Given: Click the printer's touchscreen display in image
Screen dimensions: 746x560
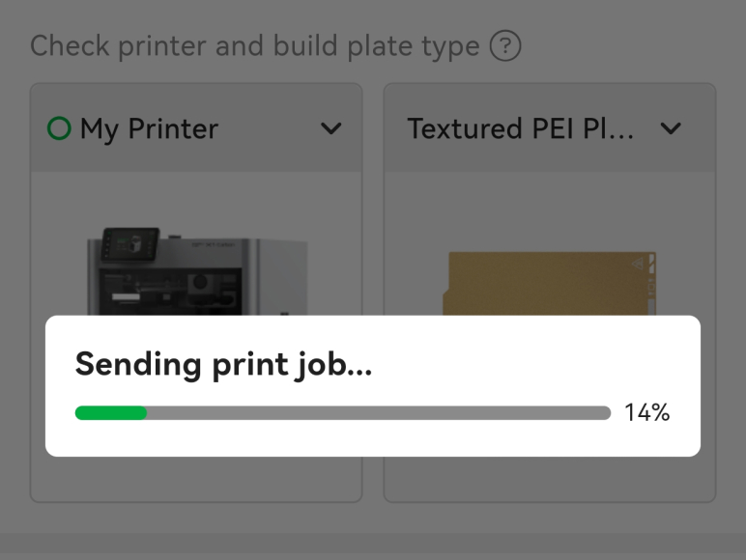Looking at the screenshot, I should click(x=129, y=244).
